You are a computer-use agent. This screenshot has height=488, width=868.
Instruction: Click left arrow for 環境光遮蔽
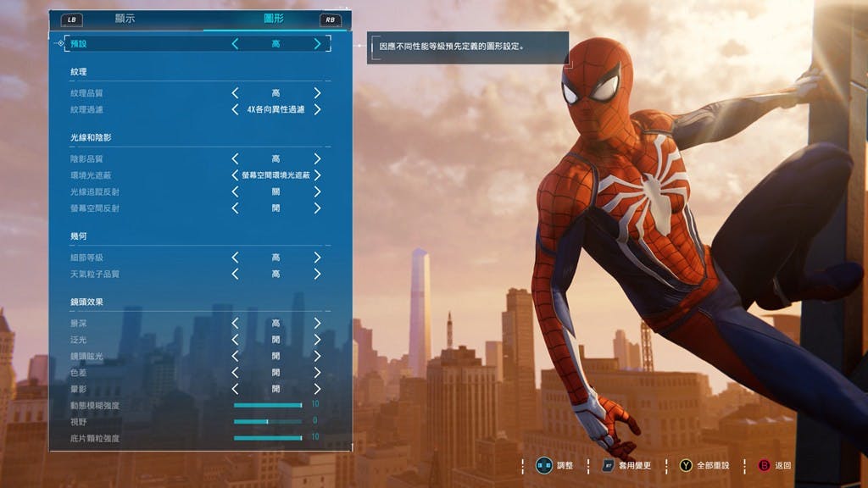236,175
